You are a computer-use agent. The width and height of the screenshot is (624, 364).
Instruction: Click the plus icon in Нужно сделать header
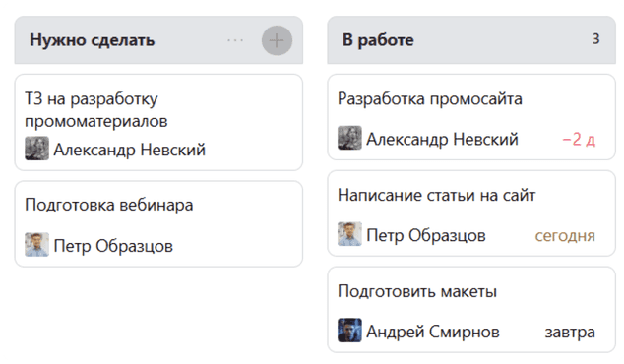pyautogui.click(x=277, y=40)
